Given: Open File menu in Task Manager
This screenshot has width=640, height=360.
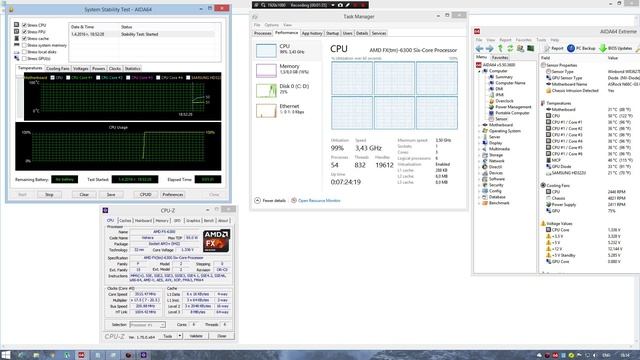Looking at the screenshot, I should [257, 25].
